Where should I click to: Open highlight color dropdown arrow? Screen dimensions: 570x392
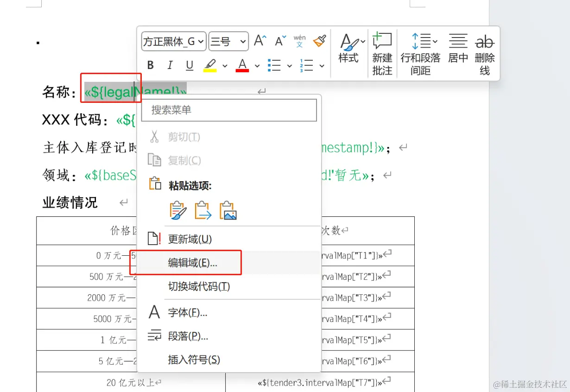pyautogui.click(x=225, y=66)
